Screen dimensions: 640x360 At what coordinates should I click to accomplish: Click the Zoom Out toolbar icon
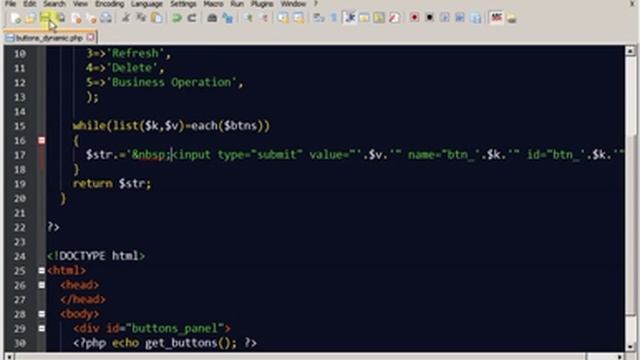click(x=263, y=18)
